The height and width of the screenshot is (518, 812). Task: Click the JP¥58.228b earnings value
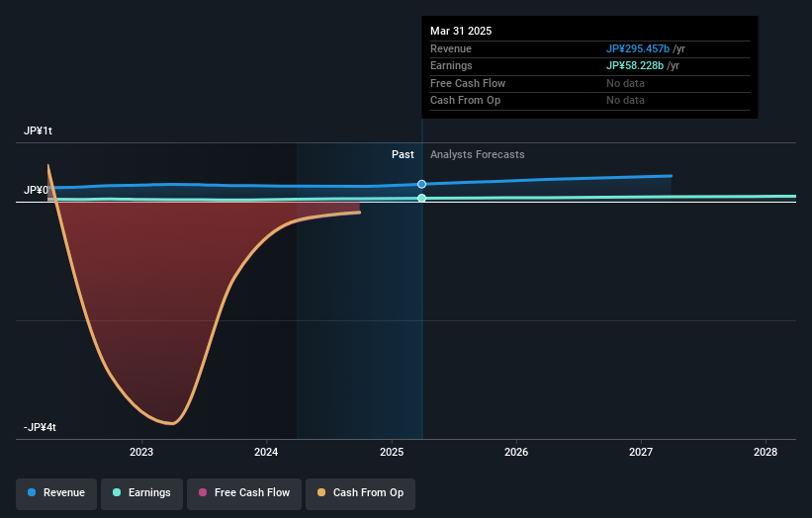635,65
